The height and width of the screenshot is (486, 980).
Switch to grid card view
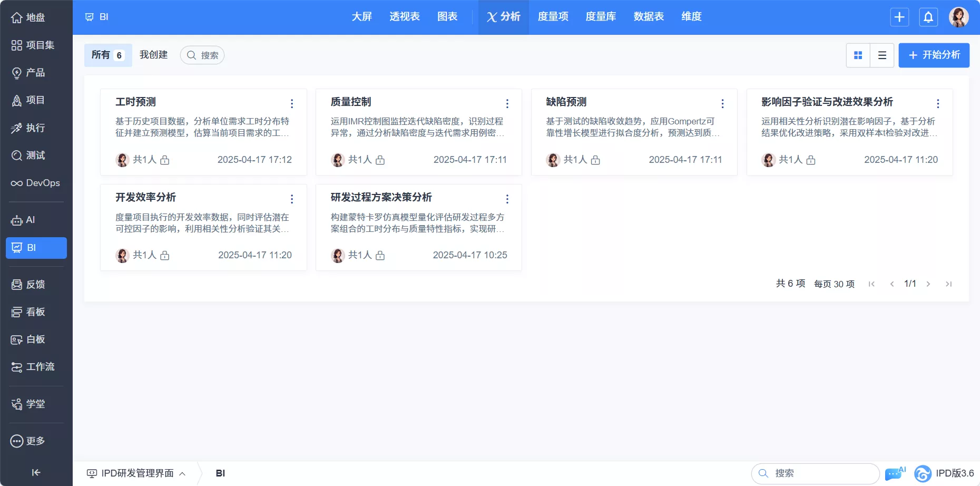click(x=858, y=55)
